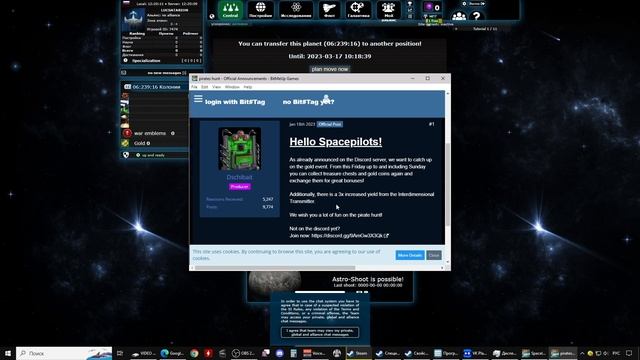The image size is (640, 360).
Task: Open the hamburger menu in forum header
Action: tap(198, 99)
